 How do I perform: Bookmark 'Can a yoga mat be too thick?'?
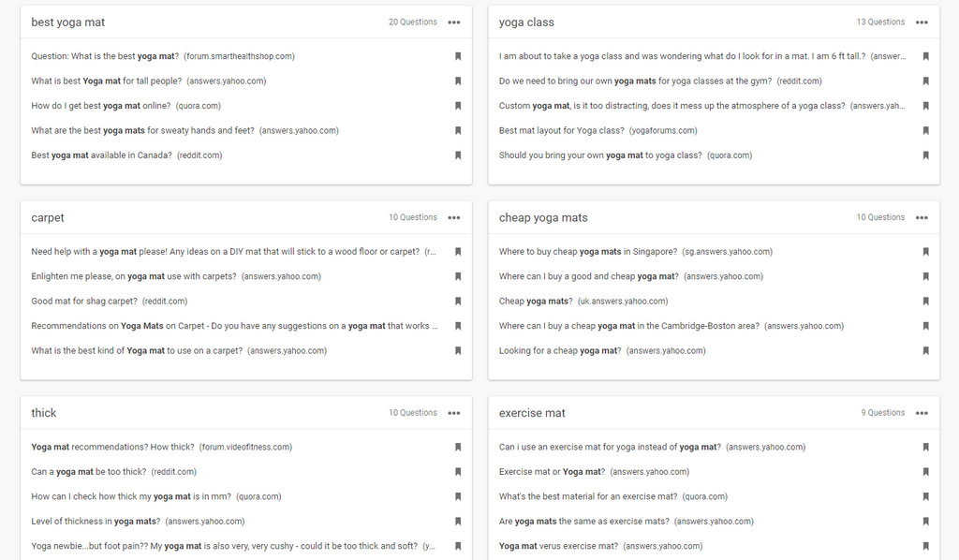pos(458,472)
